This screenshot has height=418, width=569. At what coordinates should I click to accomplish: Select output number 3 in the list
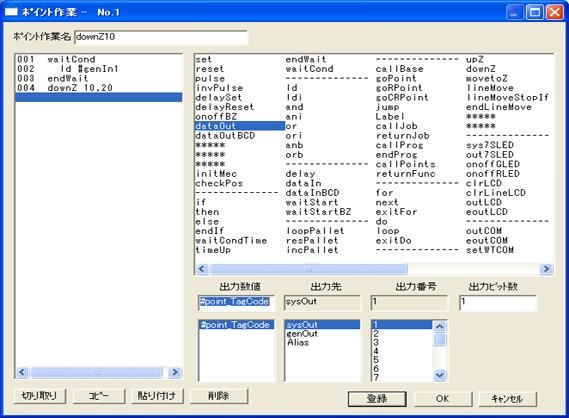click(x=376, y=342)
